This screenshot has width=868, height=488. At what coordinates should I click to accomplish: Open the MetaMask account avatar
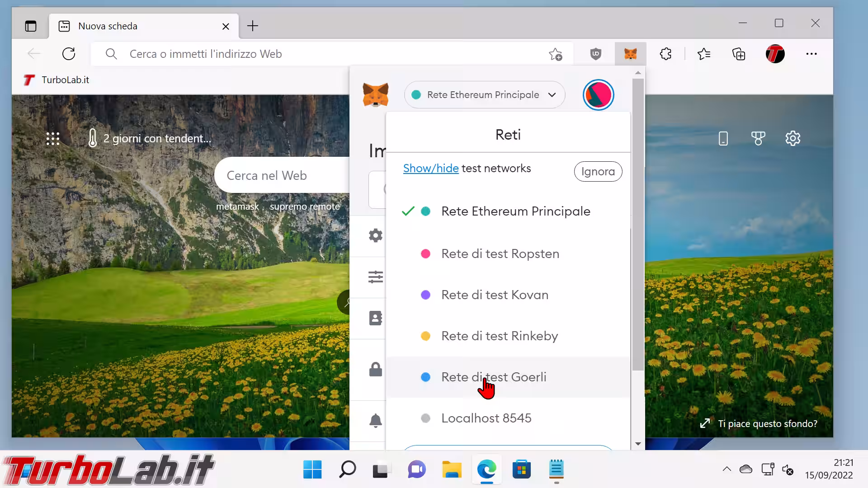598,95
